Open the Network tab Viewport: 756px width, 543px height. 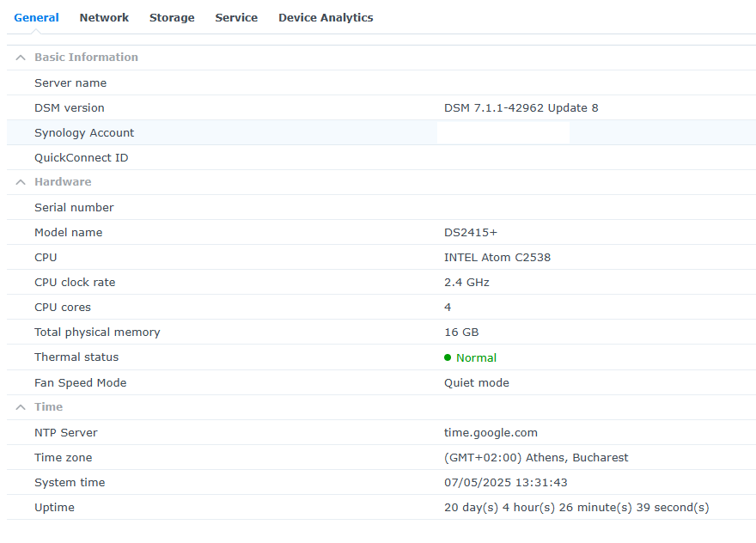[104, 18]
